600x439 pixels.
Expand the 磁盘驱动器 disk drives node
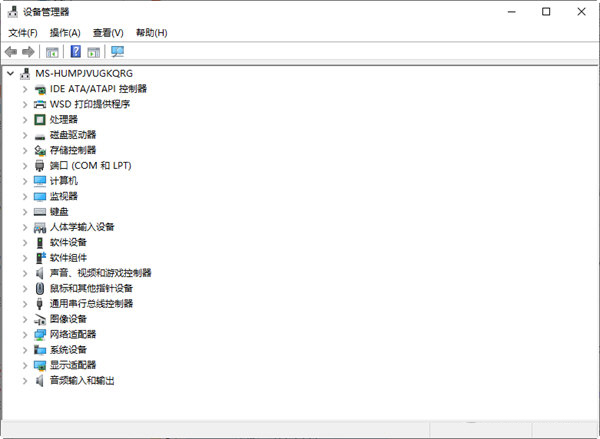(x=25, y=135)
